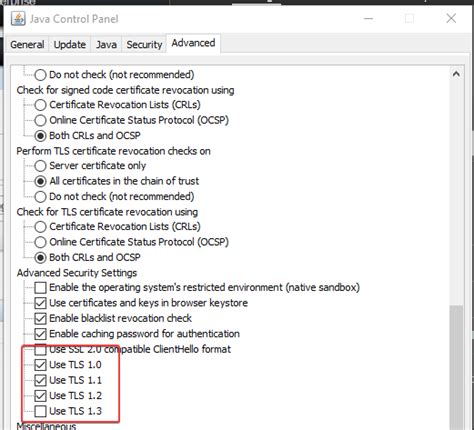Click the Java coffee cup icon in title bar

point(18,19)
